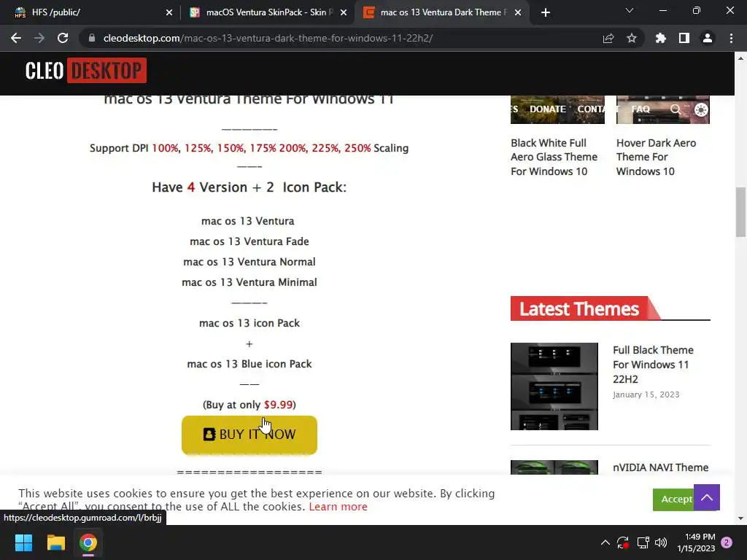This screenshot has height=560, width=747.
Task: Switch to macOS Ventura SkinPack tab
Action: coord(267,12)
